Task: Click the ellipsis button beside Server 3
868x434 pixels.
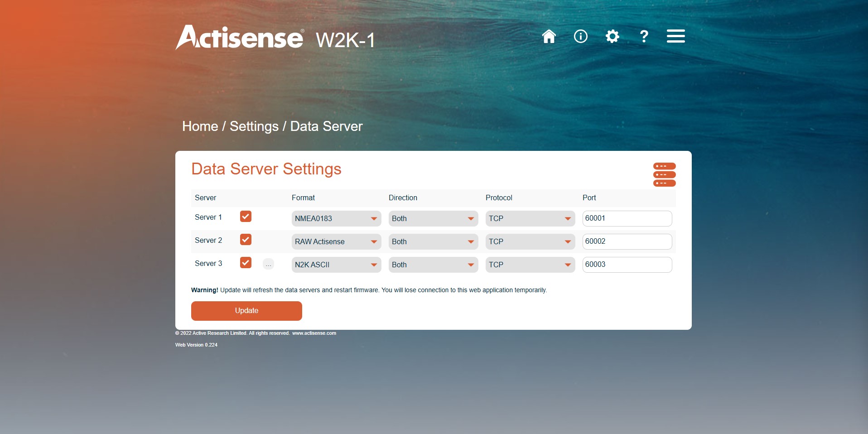Action: [268, 264]
